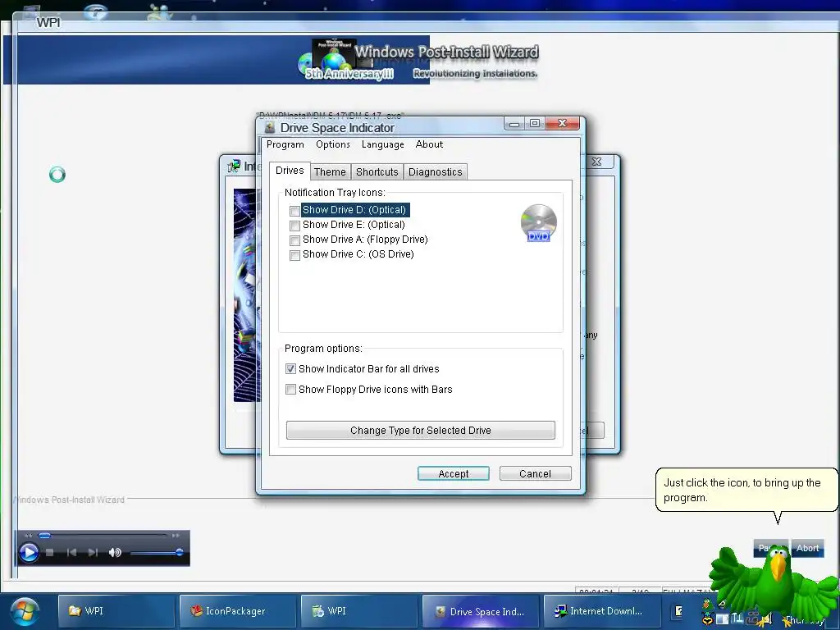
Task: Click the yellow bee icon in system tray
Action: (x=707, y=620)
